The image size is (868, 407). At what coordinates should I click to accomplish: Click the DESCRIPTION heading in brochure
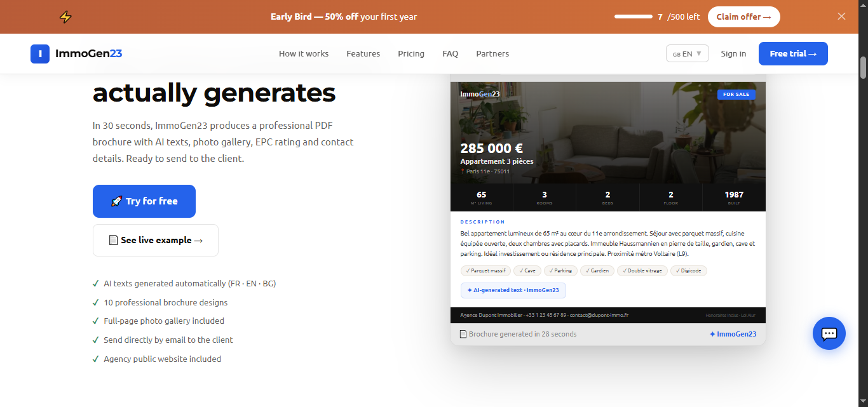click(x=482, y=222)
